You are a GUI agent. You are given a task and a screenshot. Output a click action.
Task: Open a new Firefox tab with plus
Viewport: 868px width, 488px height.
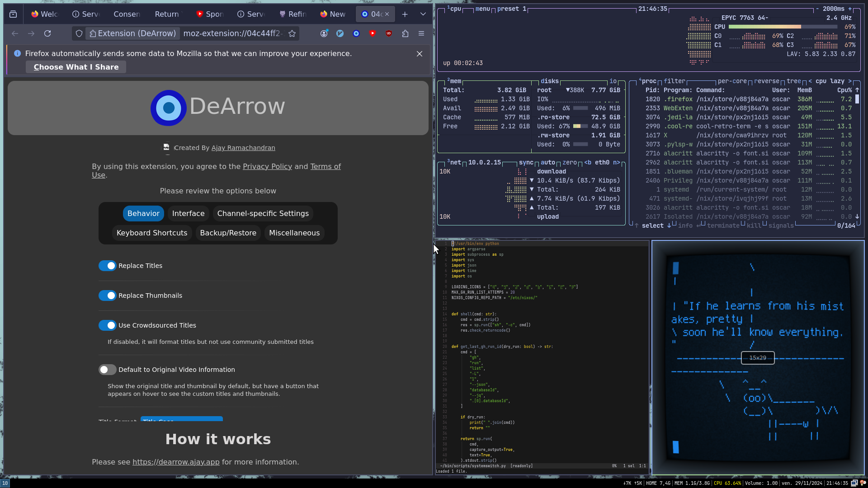pos(405,14)
